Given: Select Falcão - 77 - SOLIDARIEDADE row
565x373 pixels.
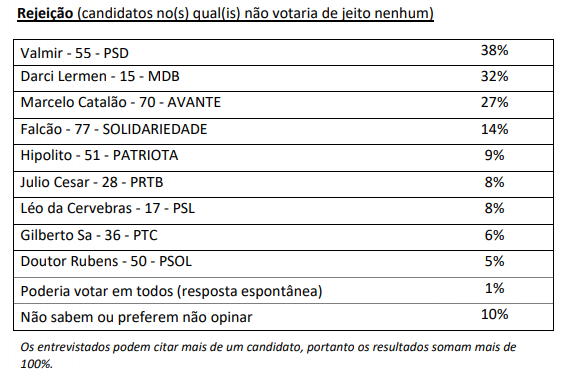Looking at the screenshot, I should point(283,131).
